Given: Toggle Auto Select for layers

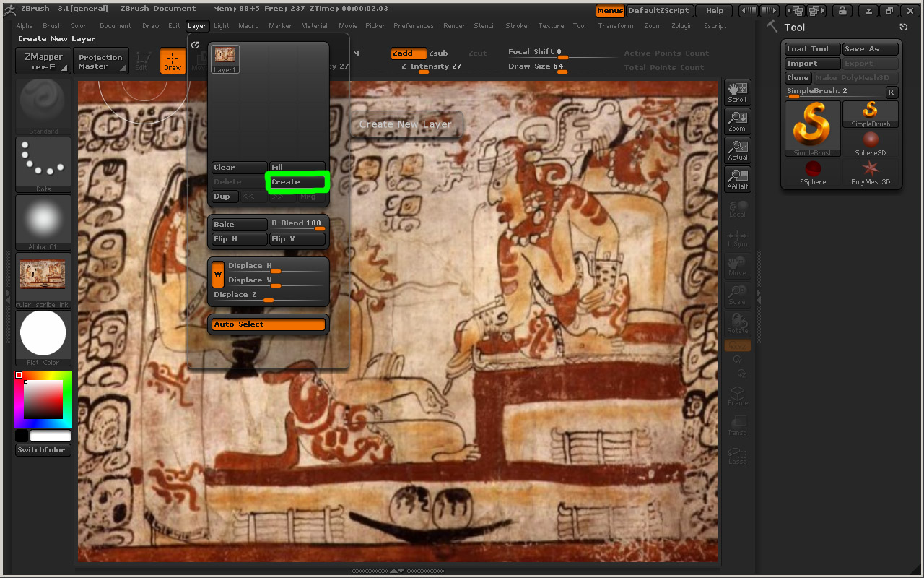Looking at the screenshot, I should coord(268,324).
